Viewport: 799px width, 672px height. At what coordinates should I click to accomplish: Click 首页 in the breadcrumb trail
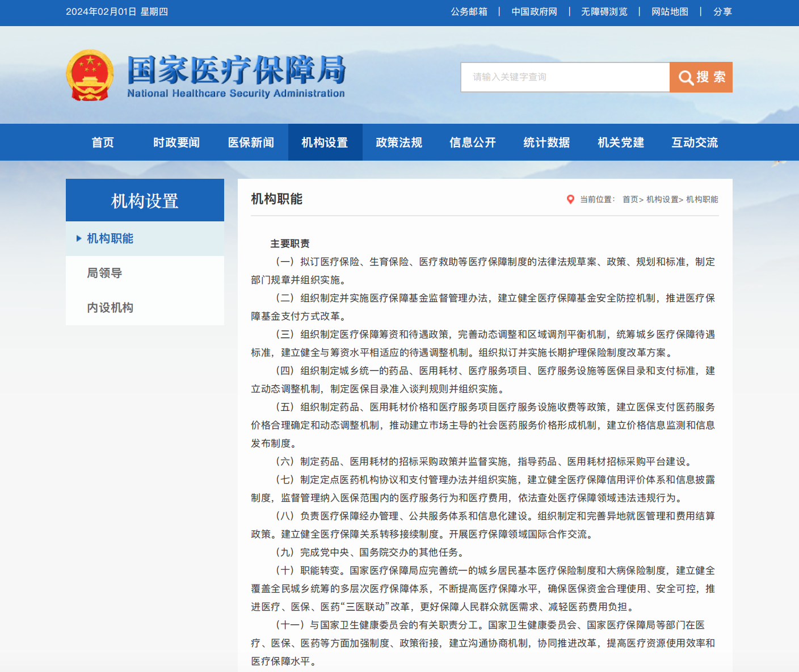[x=630, y=199]
